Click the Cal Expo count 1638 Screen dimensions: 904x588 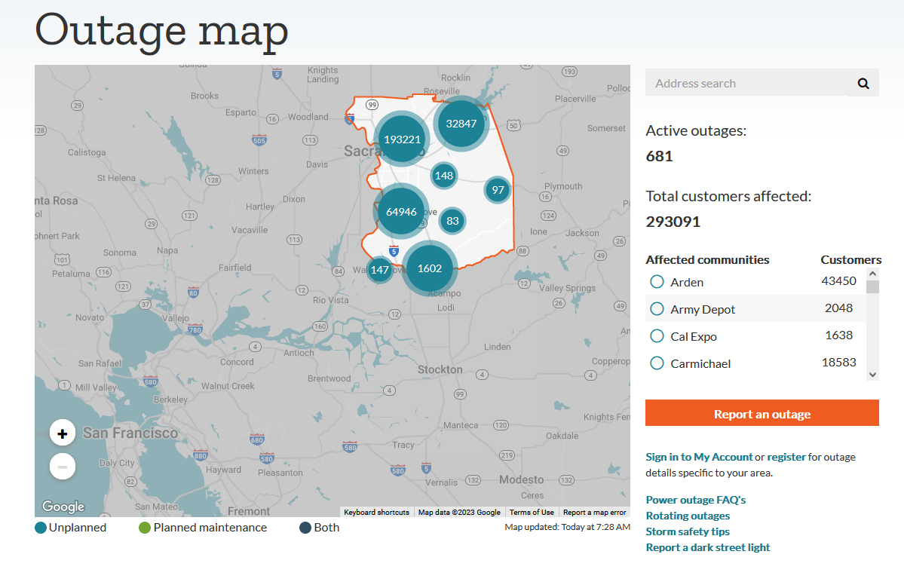coord(839,335)
